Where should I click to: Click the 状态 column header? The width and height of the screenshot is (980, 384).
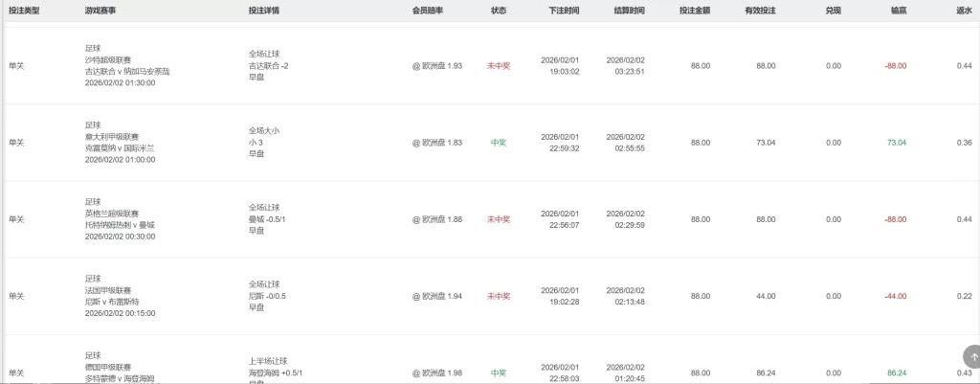499,11
